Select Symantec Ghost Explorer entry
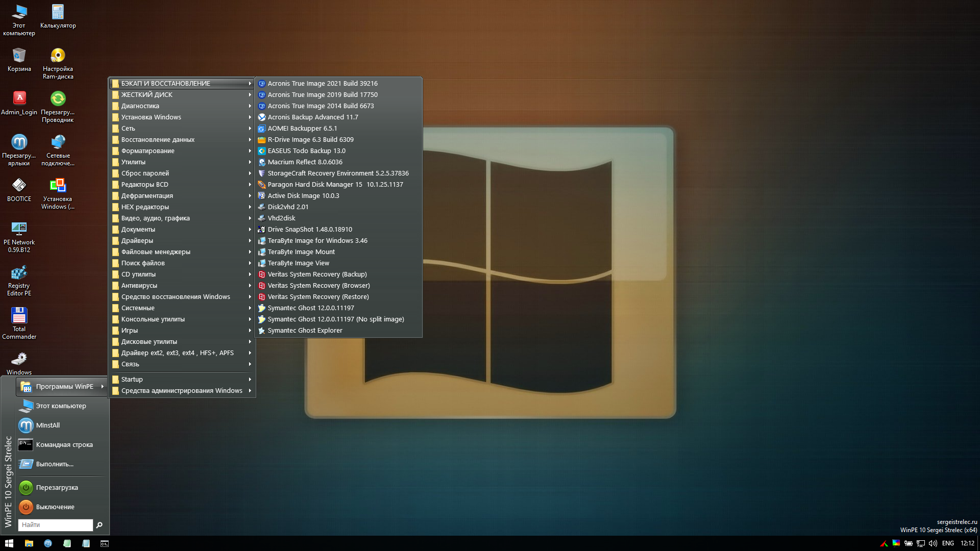This screenshot has height=551, width=980. tap(305, 331)
